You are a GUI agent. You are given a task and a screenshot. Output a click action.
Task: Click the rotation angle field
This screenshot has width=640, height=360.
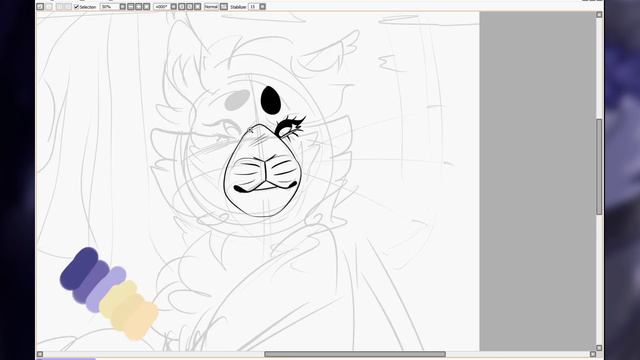pyautogui.click(x=162, y=7)
